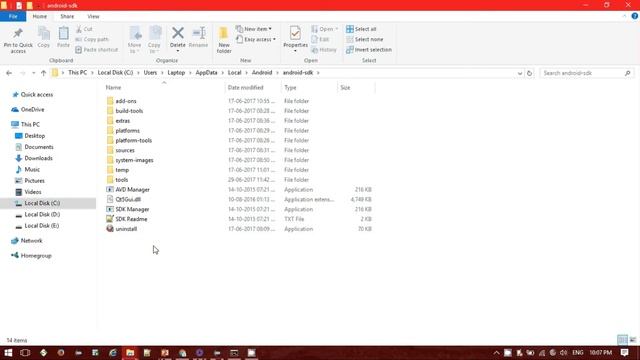This screenshot has height=360, width=640.
Task: Click Paste shortcut in ribbon
Action: tap(97, 49)
